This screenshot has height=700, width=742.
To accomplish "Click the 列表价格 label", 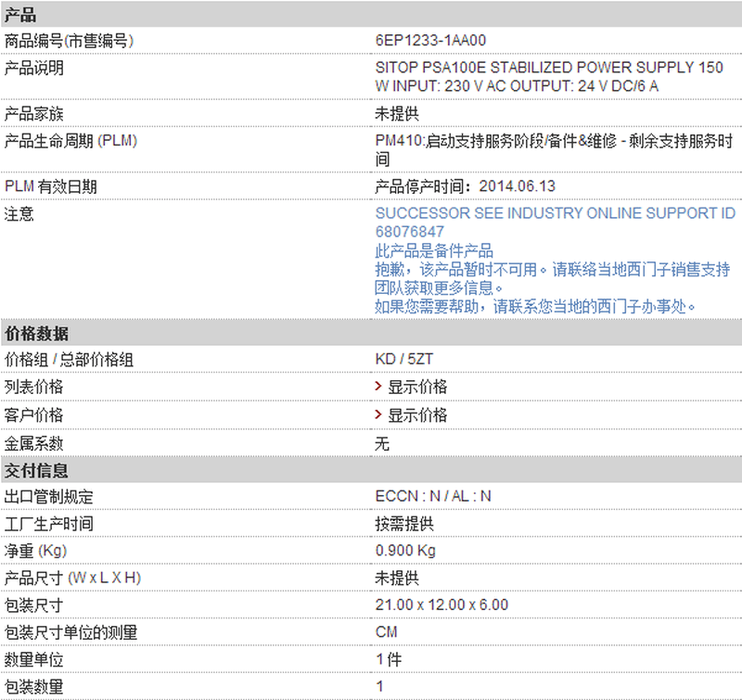I will [x=33, y=387].
